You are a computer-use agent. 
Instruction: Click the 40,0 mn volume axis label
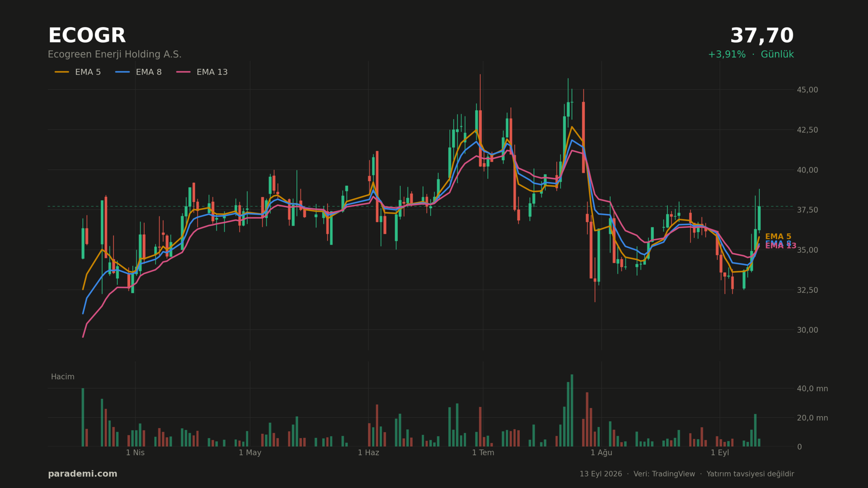[812, 388]
